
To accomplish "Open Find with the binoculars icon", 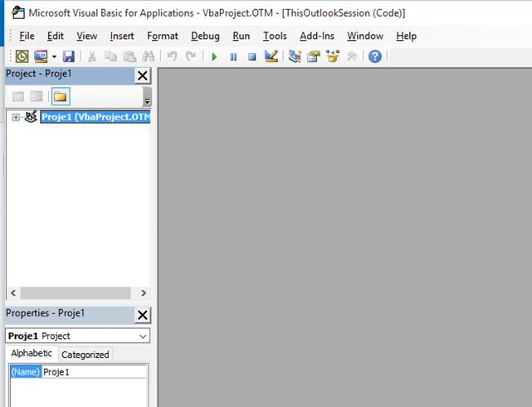I will tap(149, 56).
